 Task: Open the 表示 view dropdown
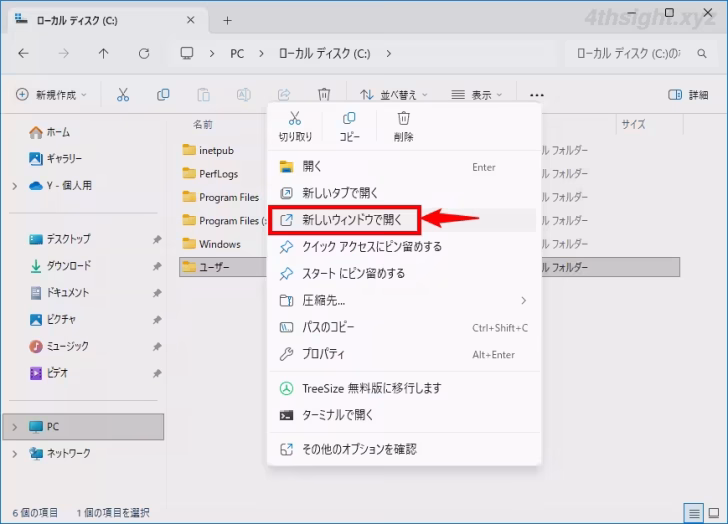[x=477, y=95]
